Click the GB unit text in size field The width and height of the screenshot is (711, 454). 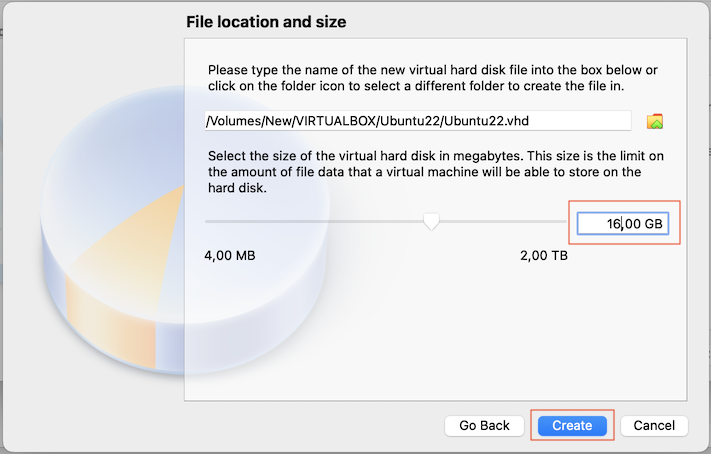[653, 224]
